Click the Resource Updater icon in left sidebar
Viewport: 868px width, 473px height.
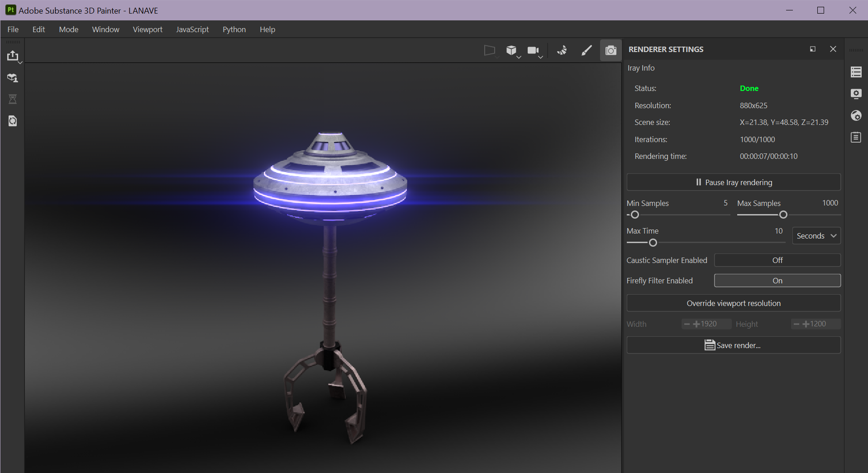click(13, 121)
